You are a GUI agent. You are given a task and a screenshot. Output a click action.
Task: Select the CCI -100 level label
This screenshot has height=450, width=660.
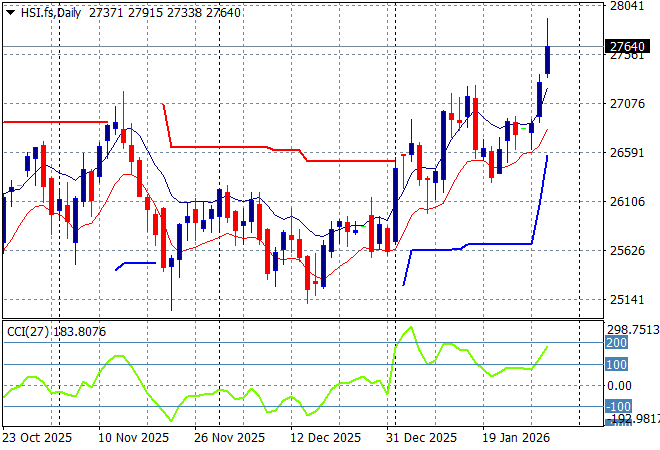click(x=618, y=407)
